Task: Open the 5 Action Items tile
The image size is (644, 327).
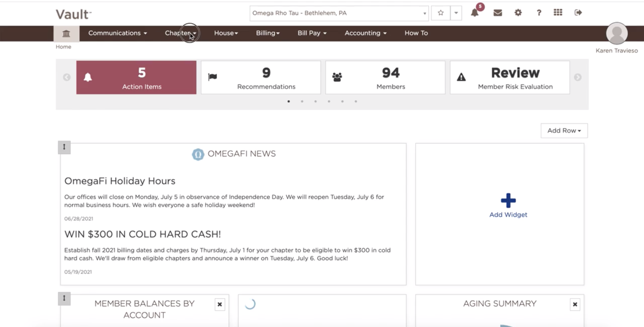Action: (136, 77)
